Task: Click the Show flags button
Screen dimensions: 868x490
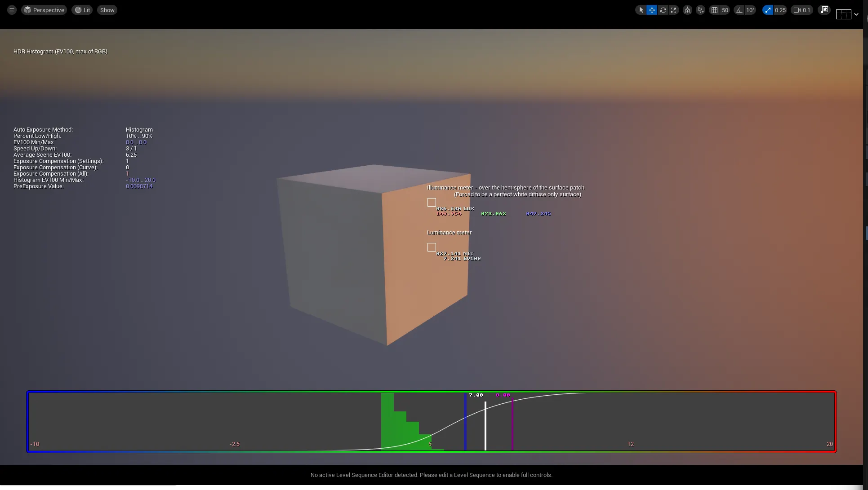Action: pos(107,10)
